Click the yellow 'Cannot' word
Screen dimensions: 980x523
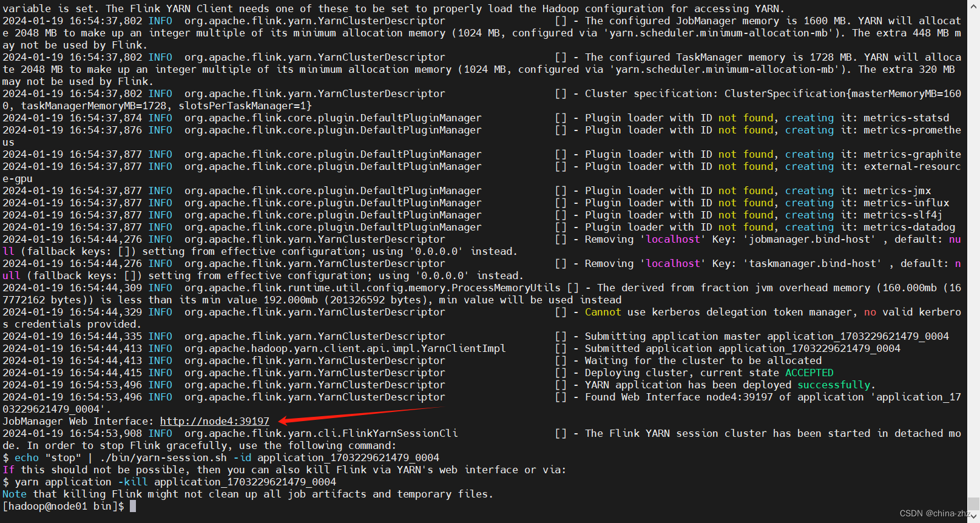(603, 312)
